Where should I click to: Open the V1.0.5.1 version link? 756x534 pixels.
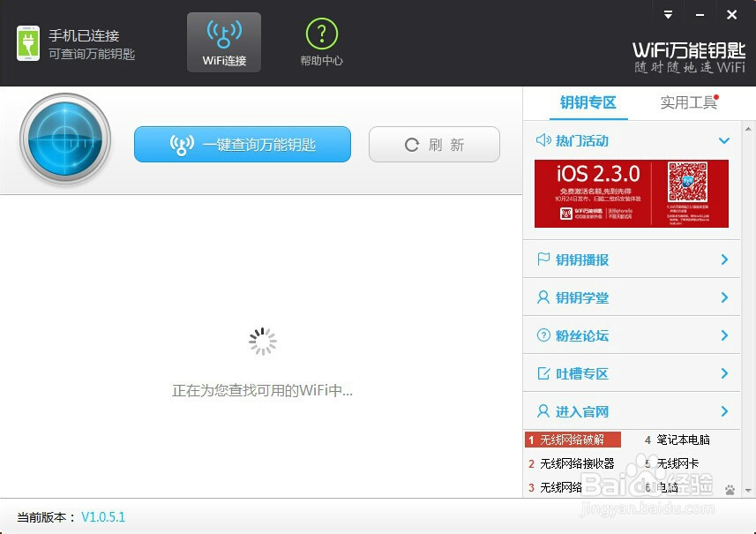[103, 518]
